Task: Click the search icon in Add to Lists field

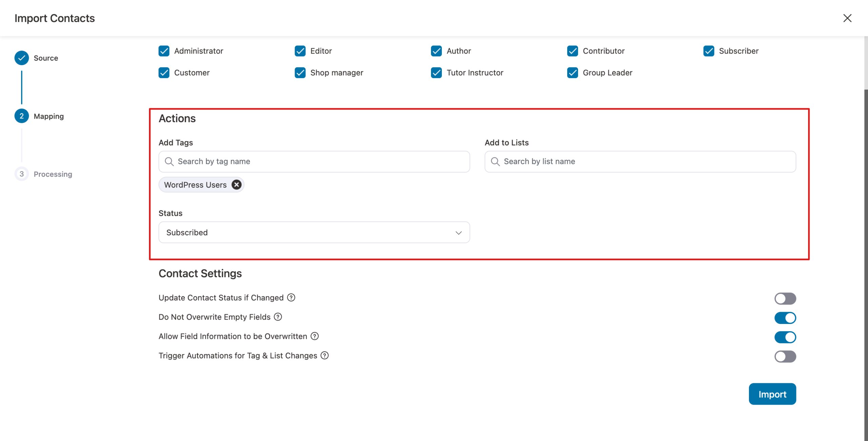Action: click(495, 161)
